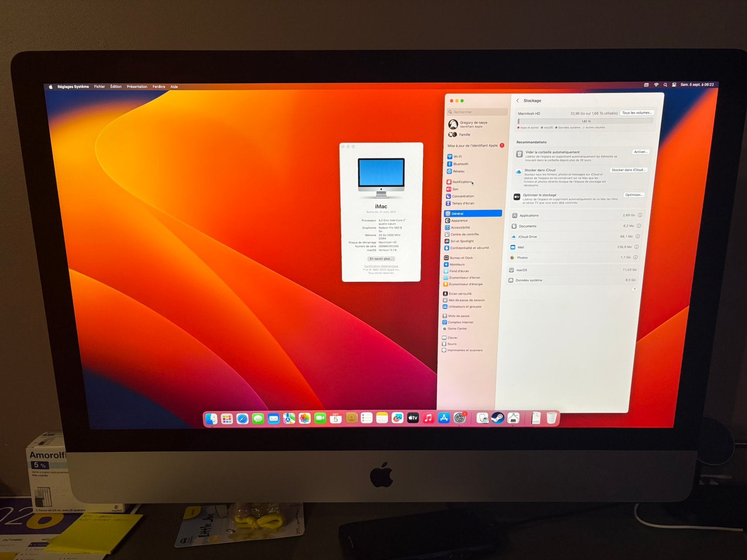This screenshot has width=747, height=560.
Task: Launch Safari from the Dock
Action: pos(242,419)
